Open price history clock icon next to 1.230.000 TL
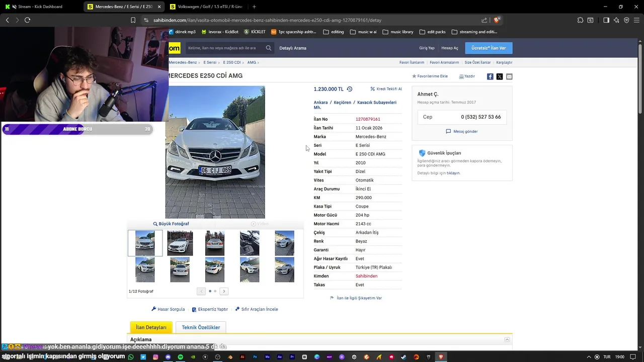The image size is (644, 362). pyautogui.click(x=350, y=89)
